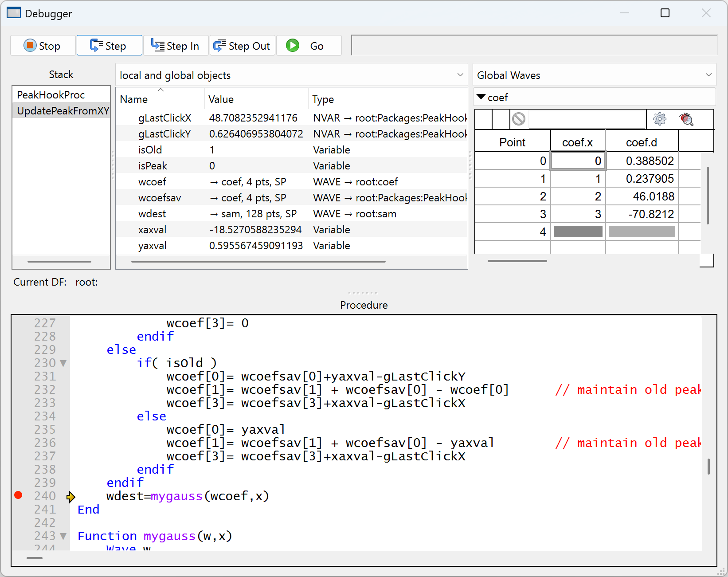The image size is (728, 577).
Task: Open the local and global objects dropdown
Action: tap(291, 75)
